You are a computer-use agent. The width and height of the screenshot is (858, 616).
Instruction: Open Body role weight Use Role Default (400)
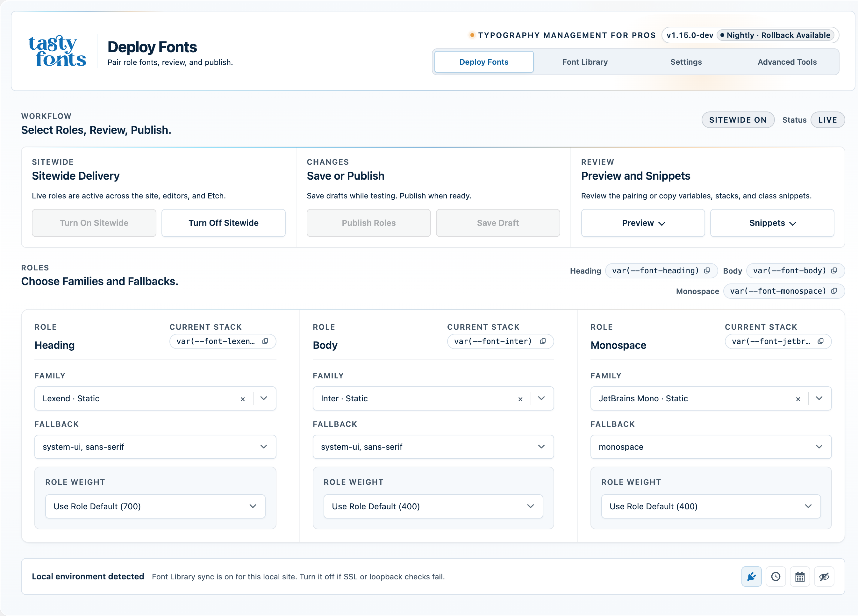coord(433,506)
